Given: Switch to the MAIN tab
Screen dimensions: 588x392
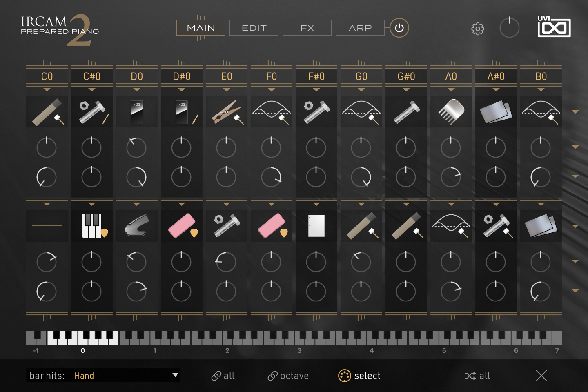Looking at the screenshot, I should [x=201, y=28].
